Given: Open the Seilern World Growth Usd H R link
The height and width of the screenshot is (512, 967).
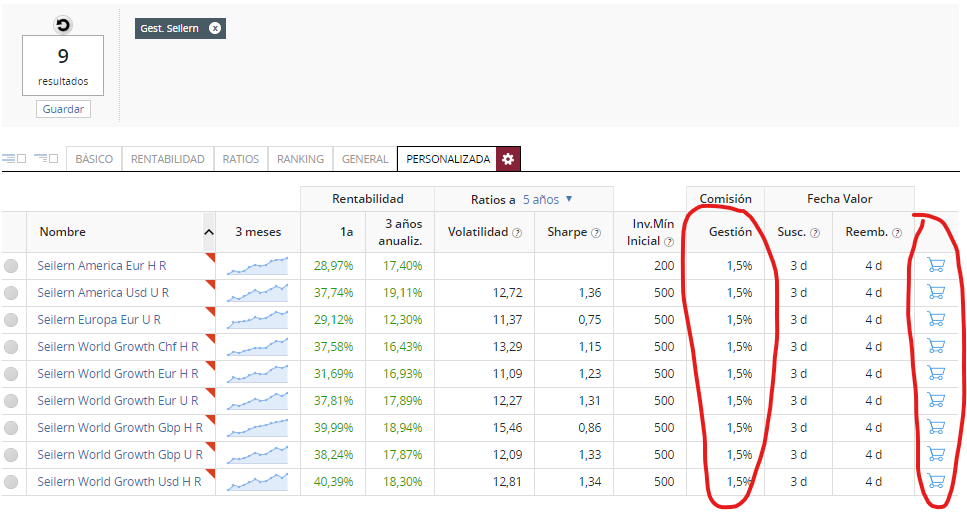Looking at the screenshot, I should [119, 482].
